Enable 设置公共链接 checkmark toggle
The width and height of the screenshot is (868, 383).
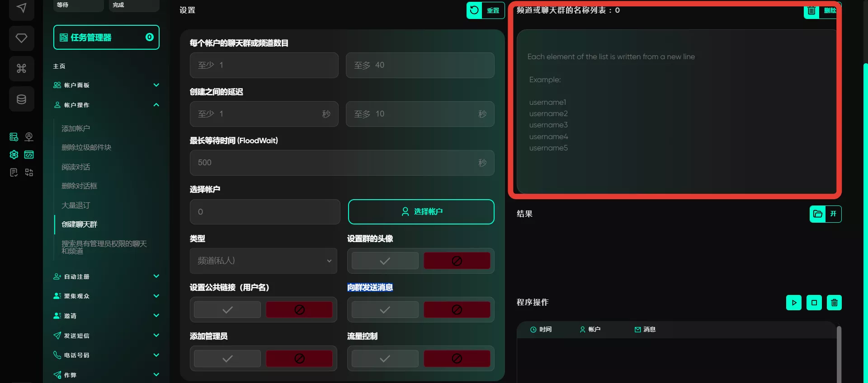pos(227,310)
